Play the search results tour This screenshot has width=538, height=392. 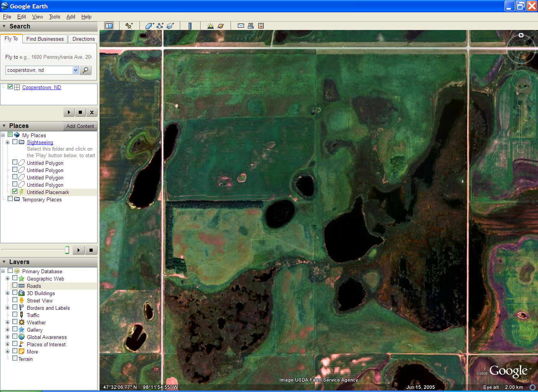coord(69,112)
